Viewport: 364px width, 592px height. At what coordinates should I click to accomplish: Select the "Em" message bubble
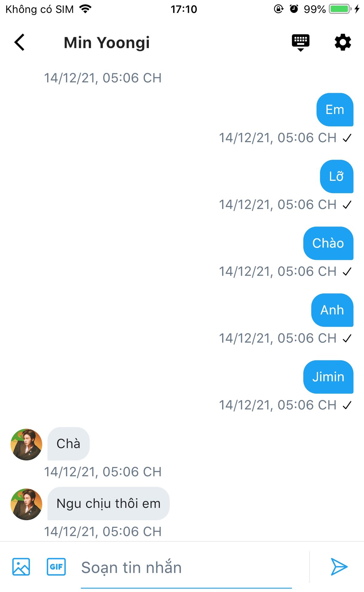335,110
